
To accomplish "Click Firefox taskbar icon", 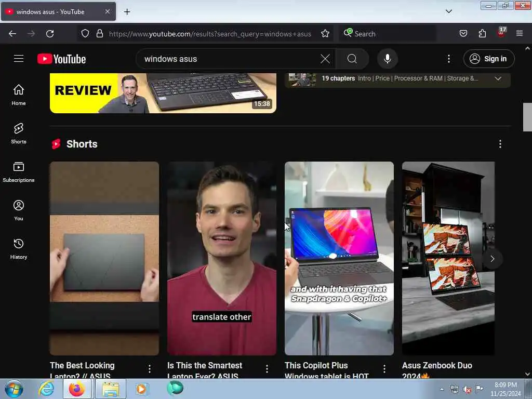I will (x=77, y=389).
